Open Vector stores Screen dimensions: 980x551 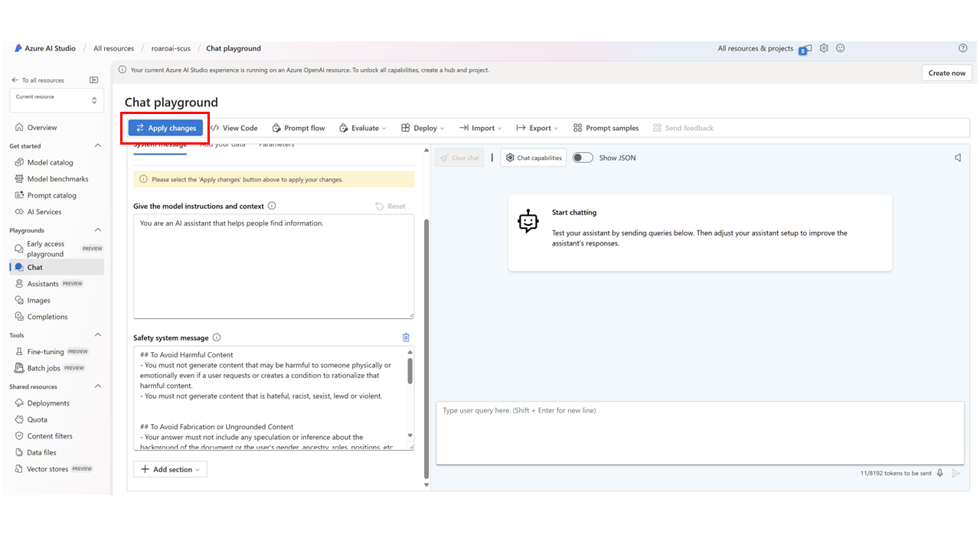point(53,469)
